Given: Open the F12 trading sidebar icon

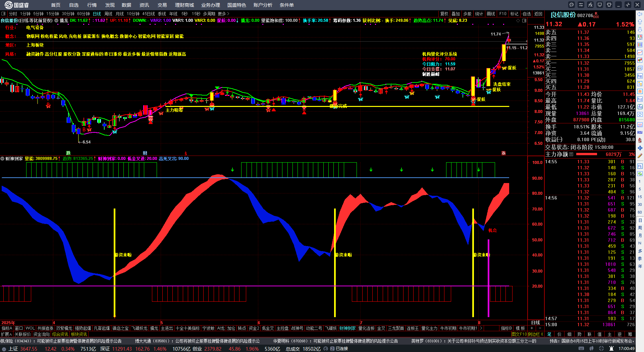Looking at the screenshot, I should point(640,99).
